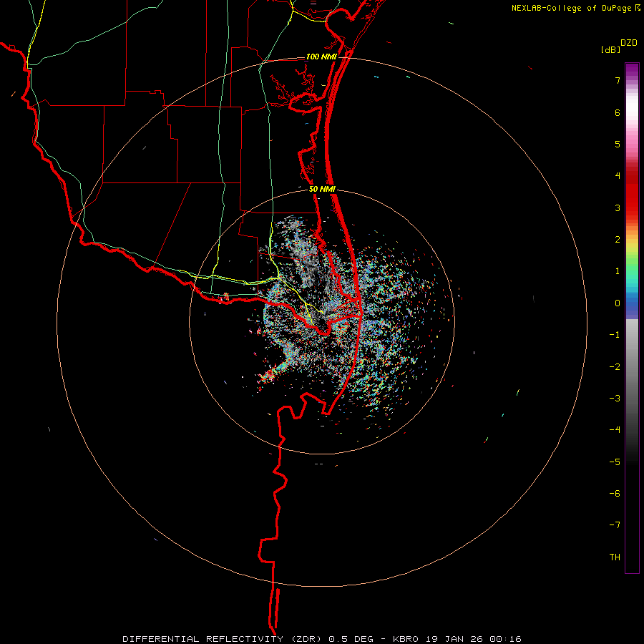Click the TH threshold label on scale
This screenshot has height=644, width=644.
(x=615, y=557)
